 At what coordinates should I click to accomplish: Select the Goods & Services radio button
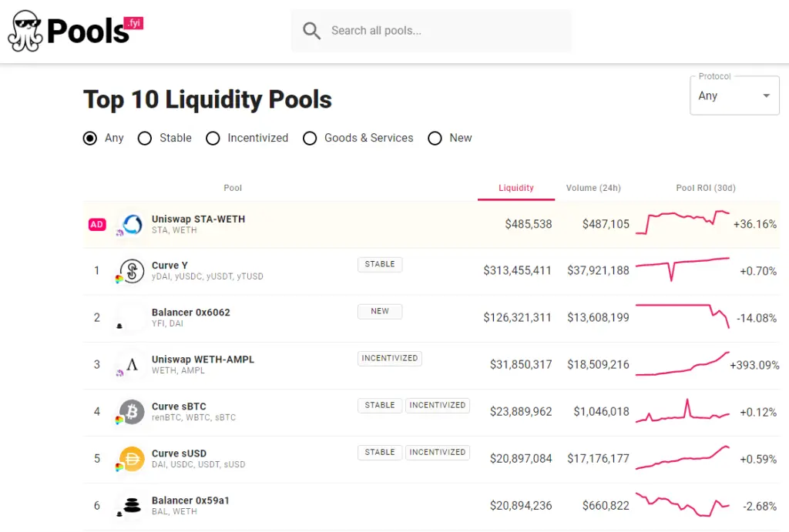coord(310,139)
